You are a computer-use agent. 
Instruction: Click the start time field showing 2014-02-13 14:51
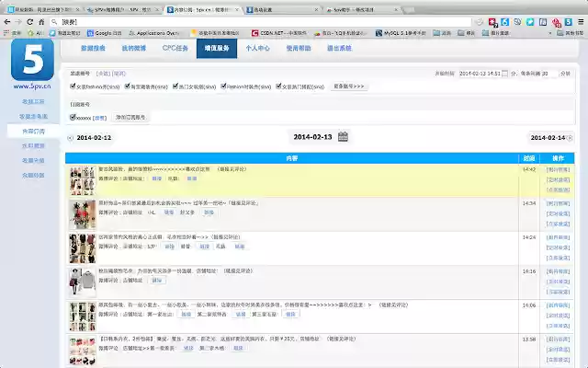coord(480,74)
